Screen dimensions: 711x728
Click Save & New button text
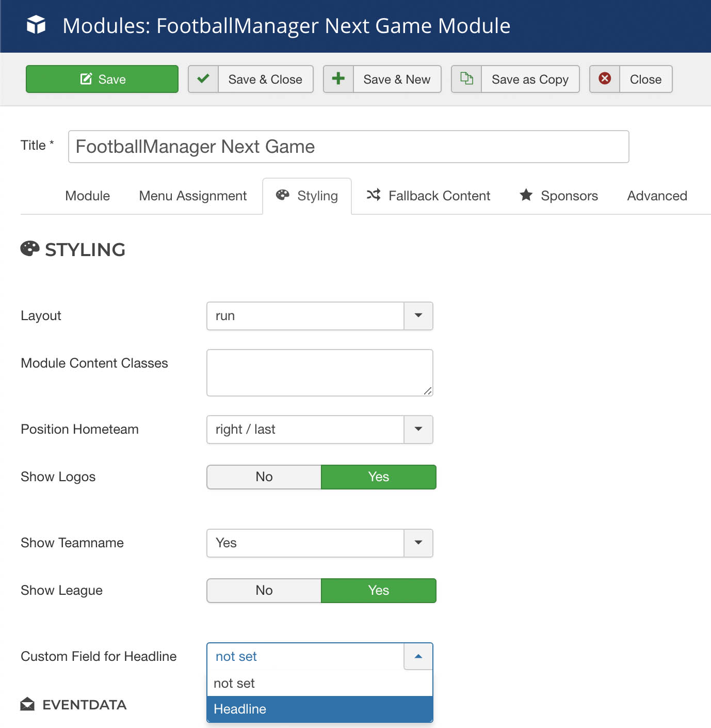(397, 79)
